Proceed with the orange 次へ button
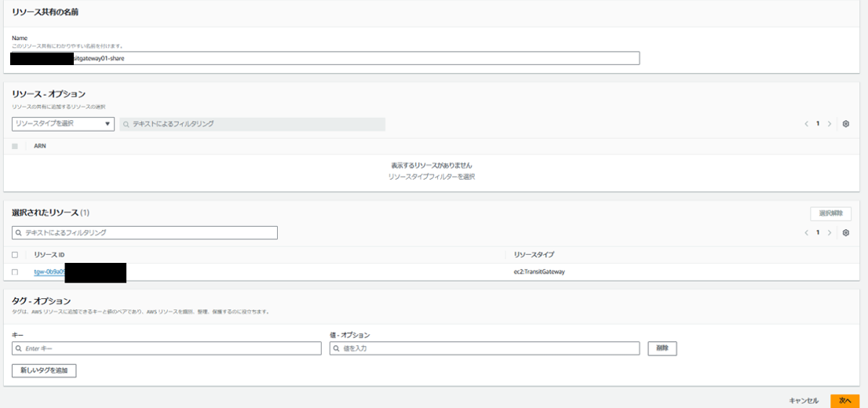Viewport: 868px width, 408px height. tap(844, 400)
